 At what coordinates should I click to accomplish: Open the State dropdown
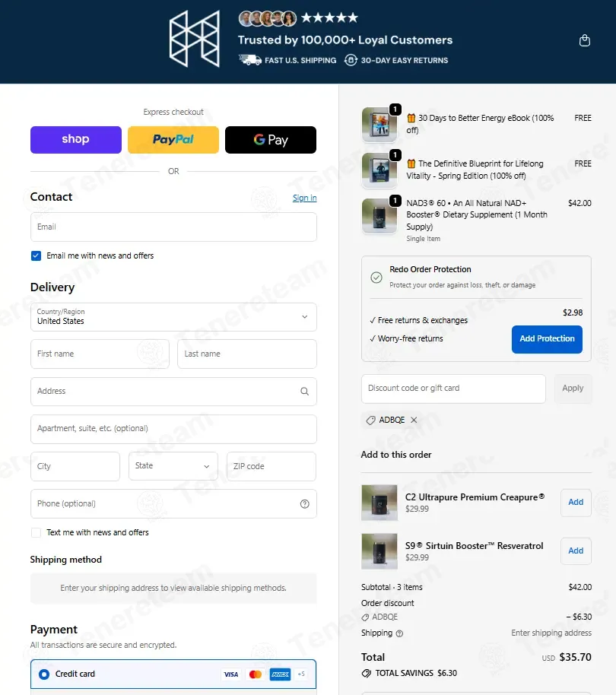pyautogui.click(x=173, y=466)
